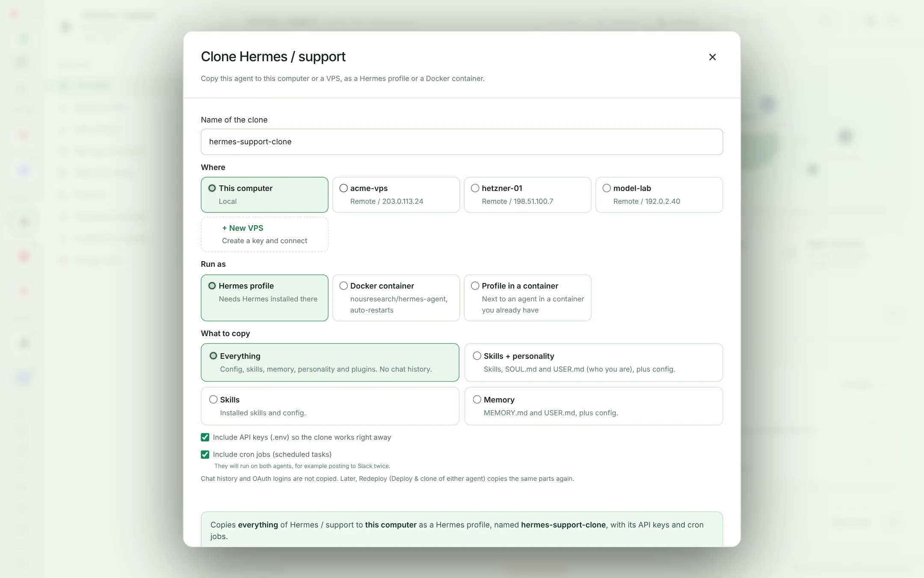Select Profile in a container
The width and height of the screenshot is (924, 578).
pyautogui.click(x=527, y=298)
